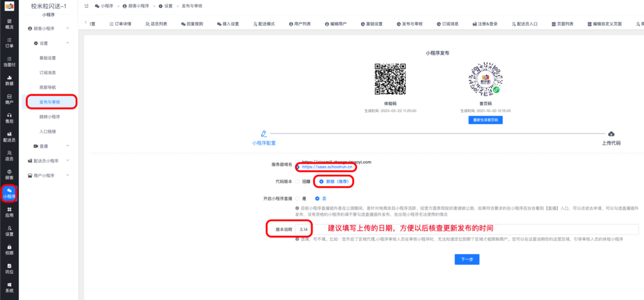This screenshot has width=644, height=300.
Task: Open 应用 apps grid icon
Action: point(9,211)
